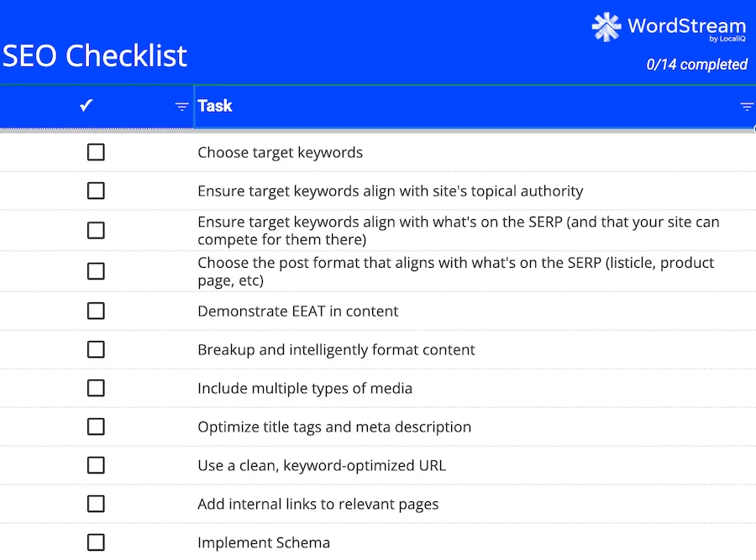Tick 'Add internal links to relevant pages' checkbox
This screenshot has height=560, width=756.
(96, 504)
